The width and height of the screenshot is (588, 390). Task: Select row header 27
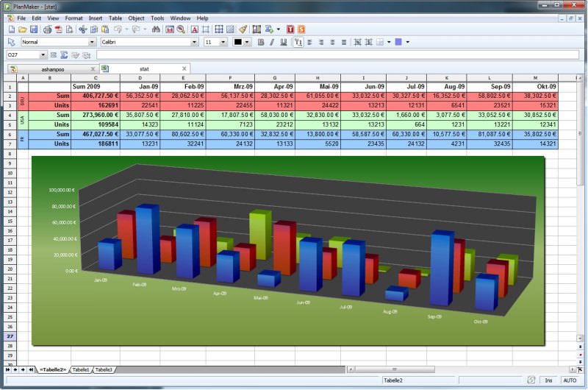click(x=10, y=336)
